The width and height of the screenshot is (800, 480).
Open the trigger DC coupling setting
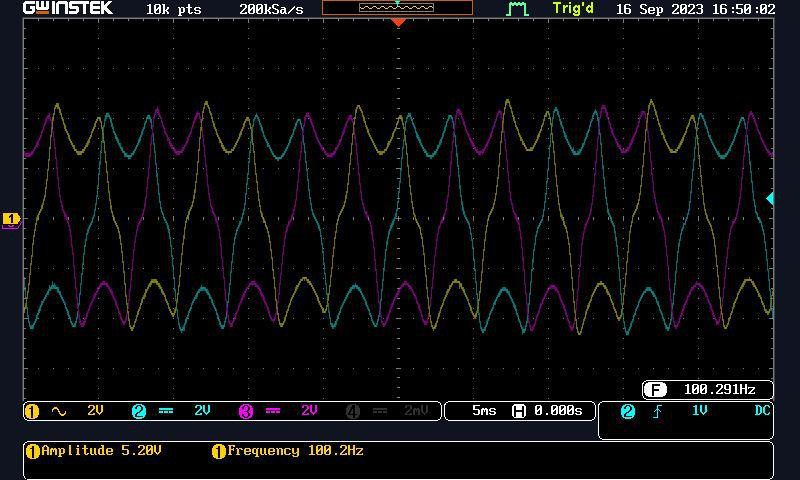point(762,410)
